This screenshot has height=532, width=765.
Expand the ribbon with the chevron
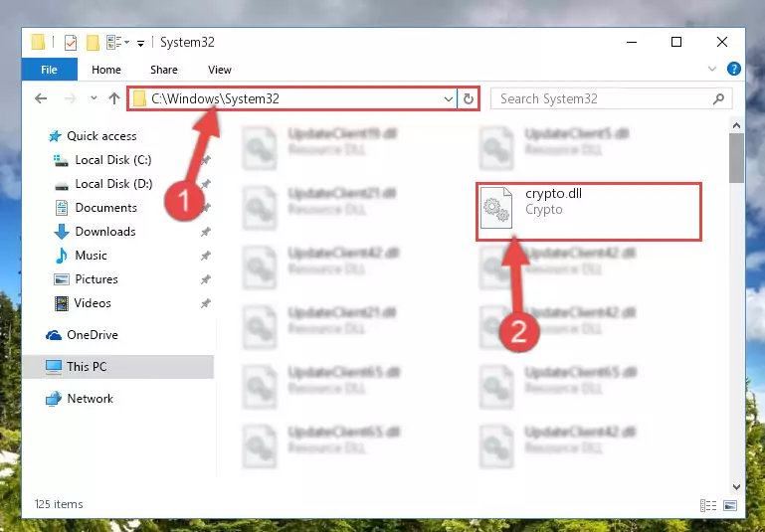click(x=712, y=69)
